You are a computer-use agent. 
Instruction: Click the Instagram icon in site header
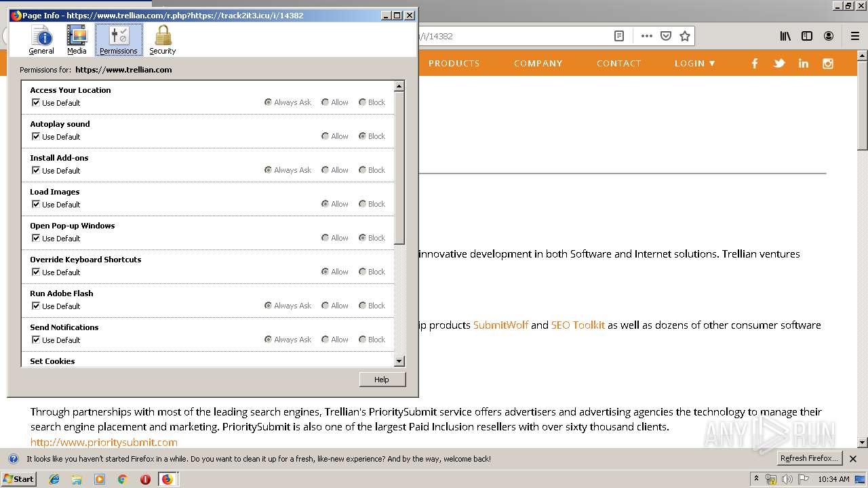(828, 63)
